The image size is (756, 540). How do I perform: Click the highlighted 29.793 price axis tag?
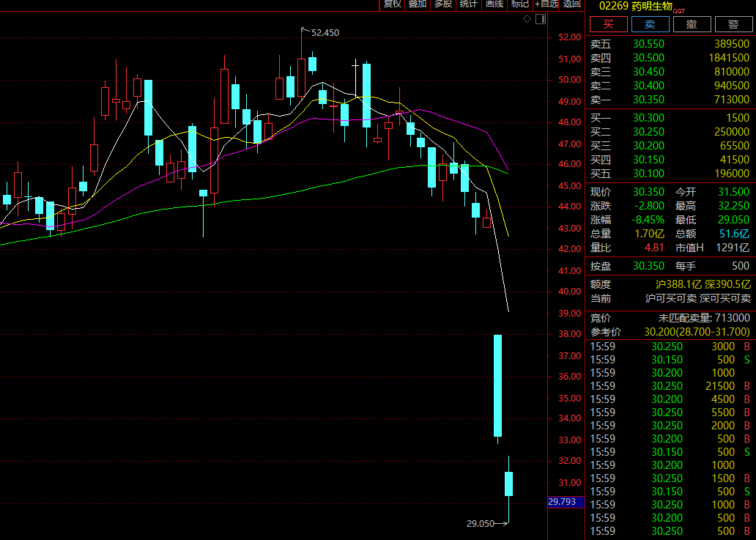pyautogui.click(x=566, y=502)
